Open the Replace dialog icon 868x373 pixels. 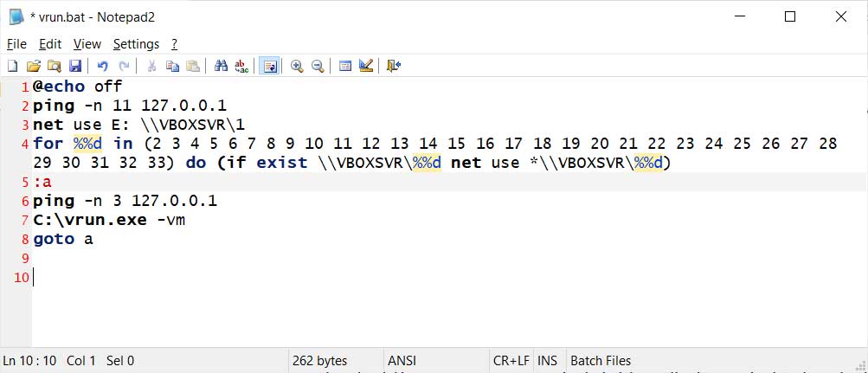[x=242, y=67]
